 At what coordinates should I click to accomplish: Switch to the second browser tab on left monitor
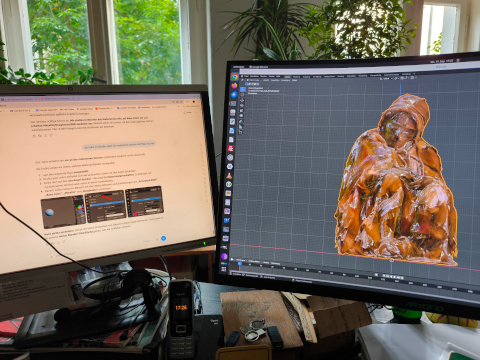click(57, 99)
